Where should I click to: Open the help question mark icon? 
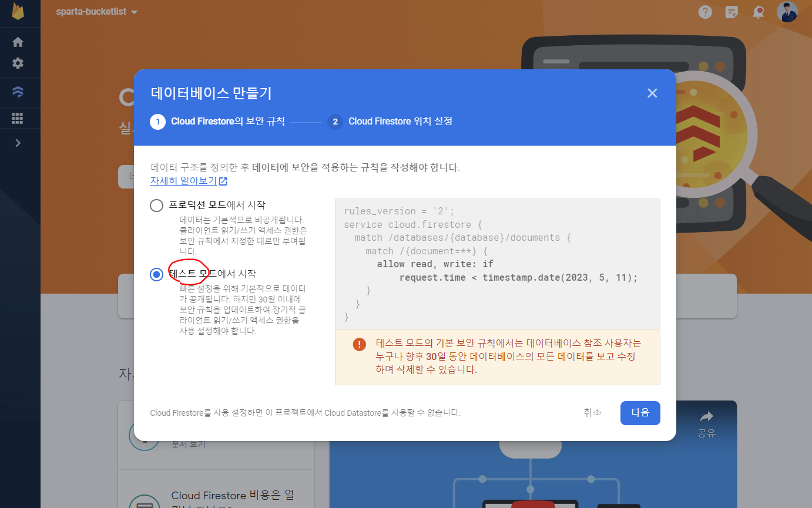pyautogui.click(x=705, y=12)
